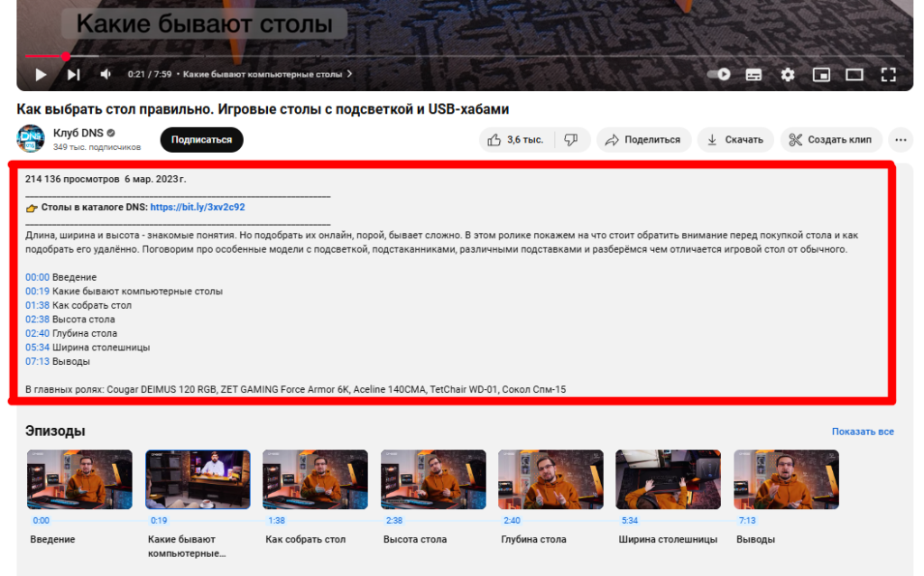Click episode timestamp 0:00

(x=42, y=521)
